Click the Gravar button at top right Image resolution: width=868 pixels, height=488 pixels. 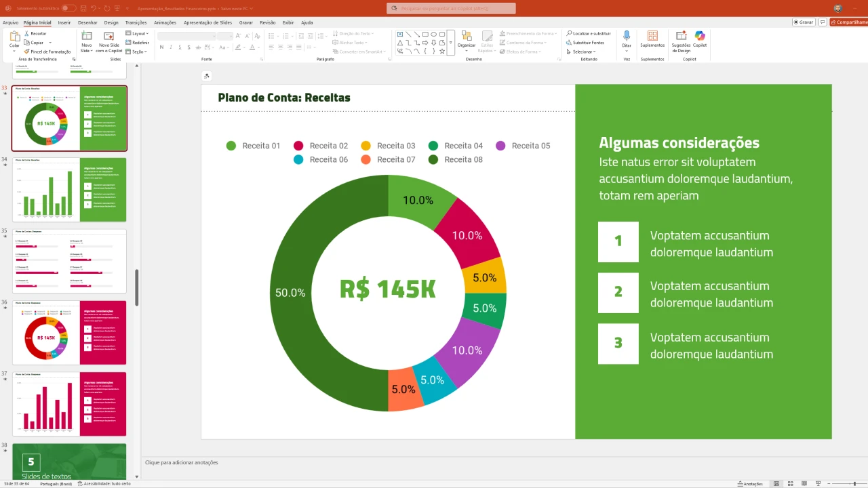(x=804, y=22)
